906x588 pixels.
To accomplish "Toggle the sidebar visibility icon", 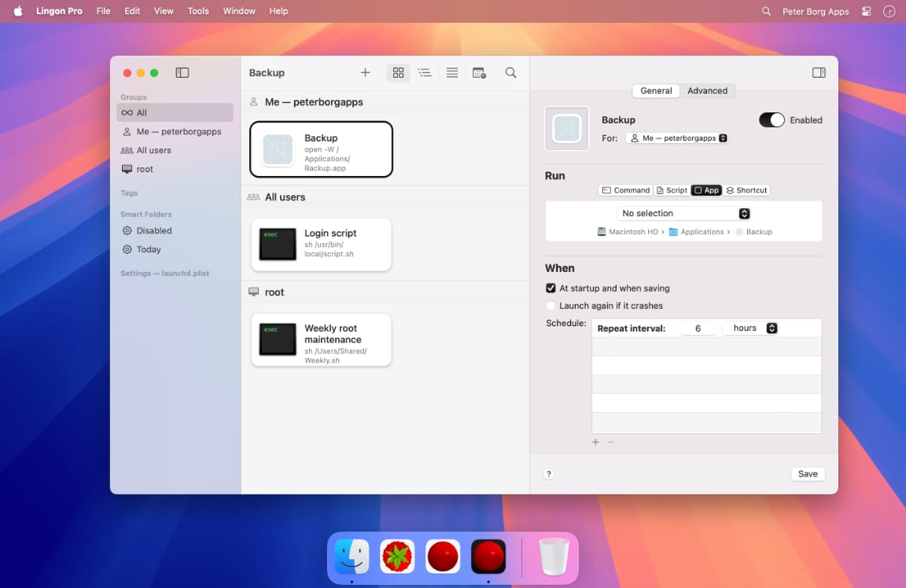I will [182, 72].
